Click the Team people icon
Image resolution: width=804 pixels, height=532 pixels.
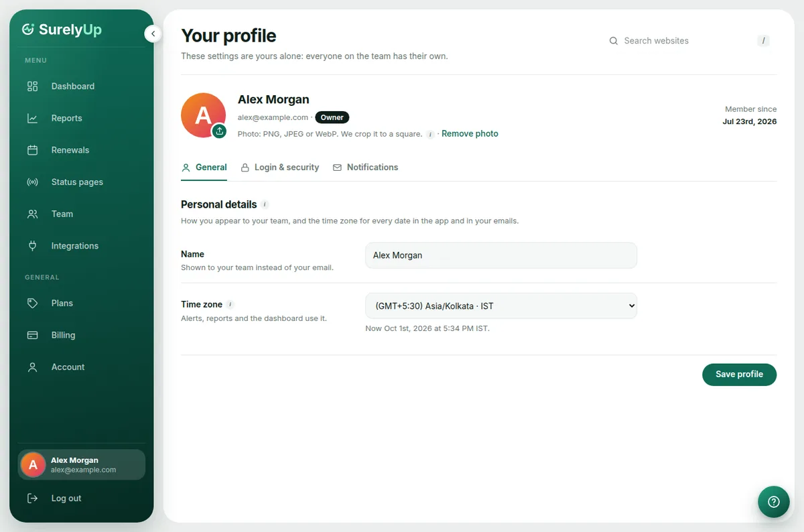pyautogui.click(x=32, y=214)
